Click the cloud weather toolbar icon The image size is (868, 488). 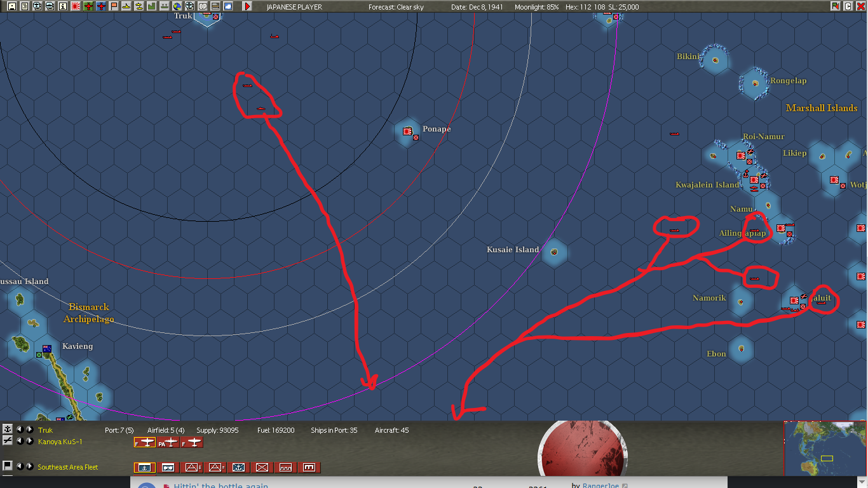click(228, 6)
